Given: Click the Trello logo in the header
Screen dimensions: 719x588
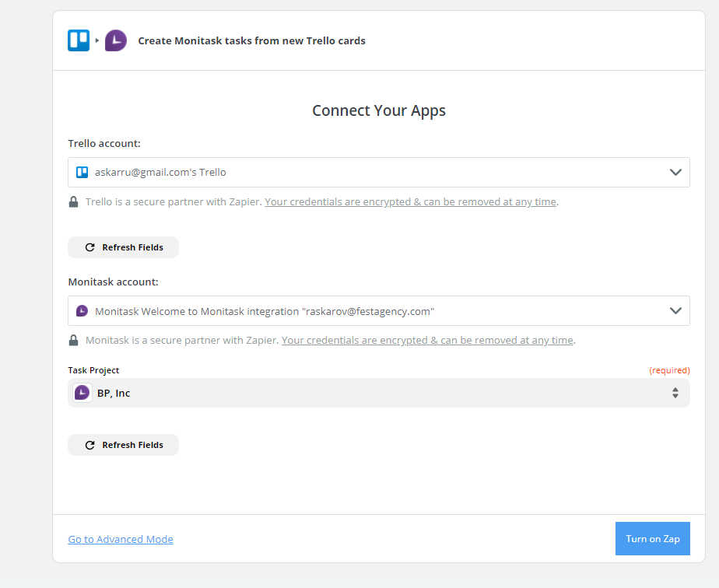Looking at the screenshot, I should pyautogui.click(x=79, y=40).
